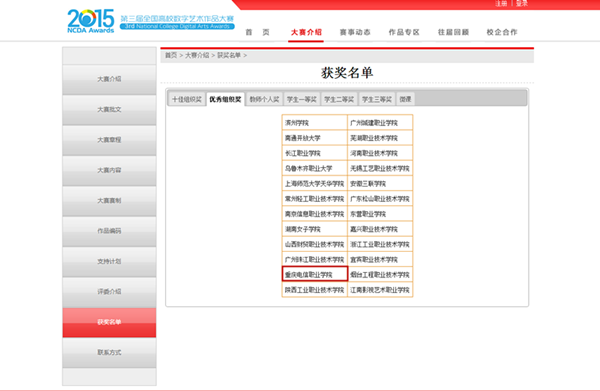
Task: Open the 作品专区 navigation menu
Action: 404,32
